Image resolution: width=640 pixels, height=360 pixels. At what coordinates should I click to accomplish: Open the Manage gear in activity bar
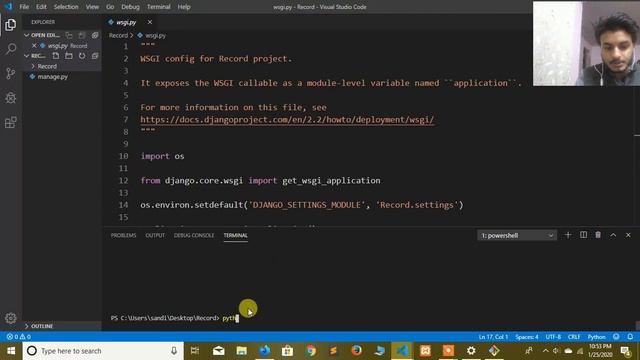pyautogui.click(x=11, y=318)
